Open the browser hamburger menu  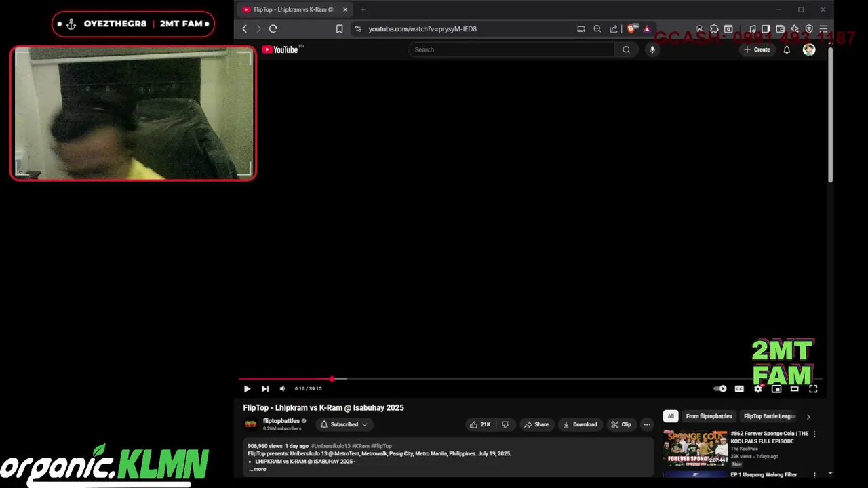823,28
